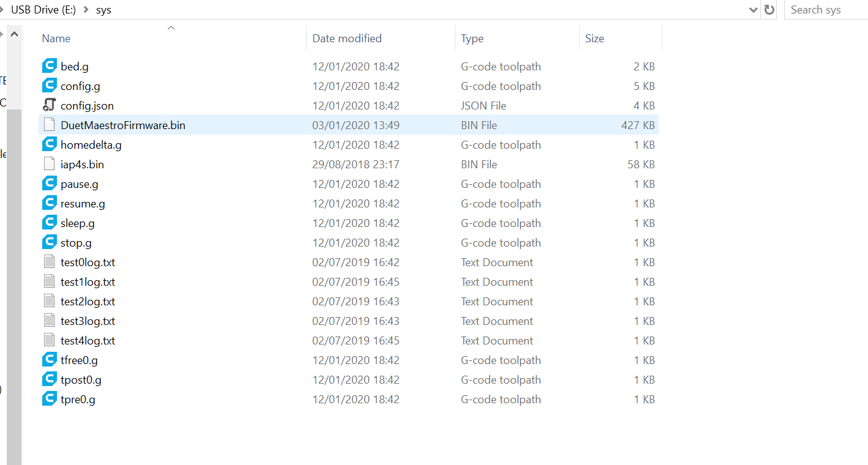868x465 pixels.
Task: Select the file named tpre0.g
Action: (78, 399)
